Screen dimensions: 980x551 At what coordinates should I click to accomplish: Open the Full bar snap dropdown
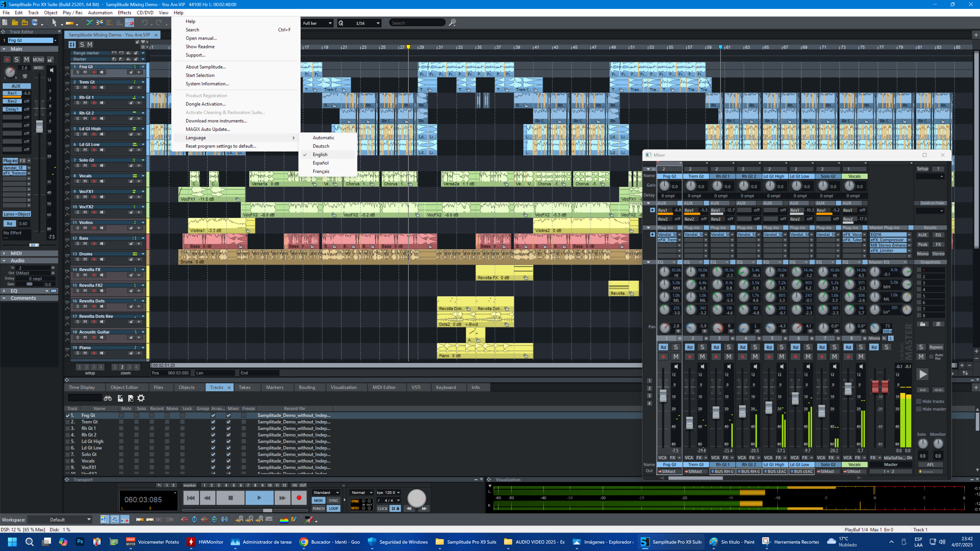pos(317,23)
